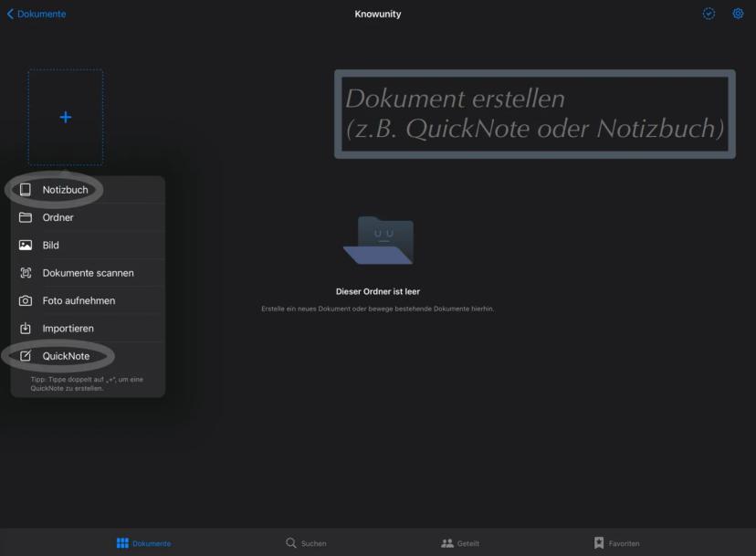Tap the circled checkmark select icon
The image size is (756, 556).
(x=709, y=14)
